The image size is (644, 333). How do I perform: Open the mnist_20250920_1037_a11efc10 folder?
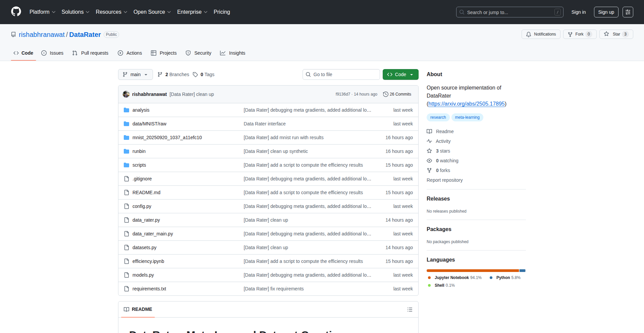point(167,137)
